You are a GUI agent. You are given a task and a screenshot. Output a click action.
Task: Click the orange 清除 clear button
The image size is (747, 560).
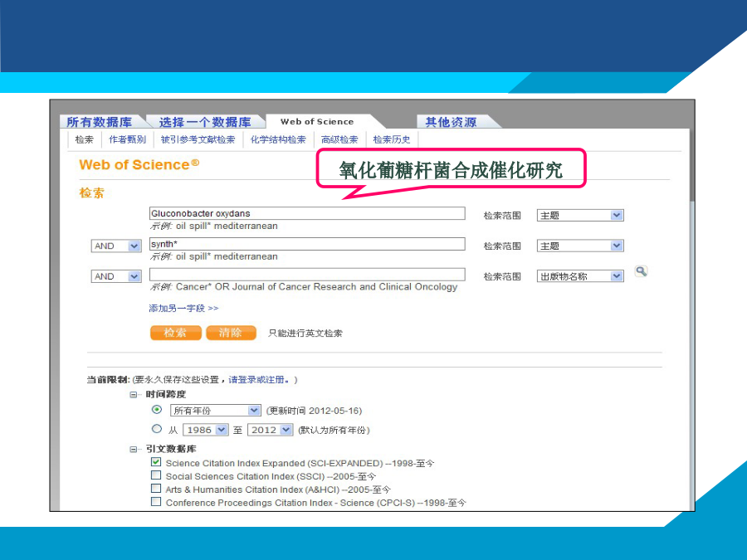[x=231, y=333]
